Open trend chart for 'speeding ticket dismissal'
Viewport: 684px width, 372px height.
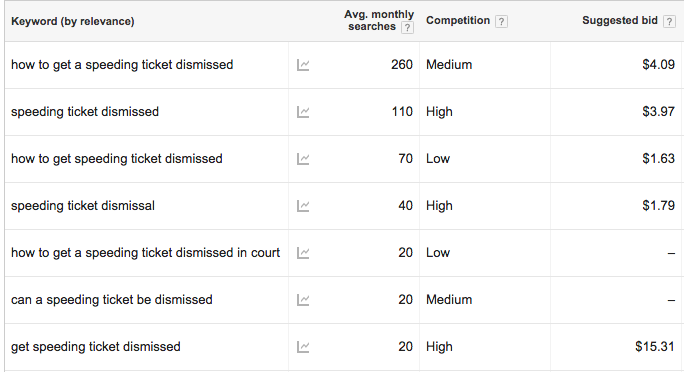pyautogui.click(x=303, y=206)
